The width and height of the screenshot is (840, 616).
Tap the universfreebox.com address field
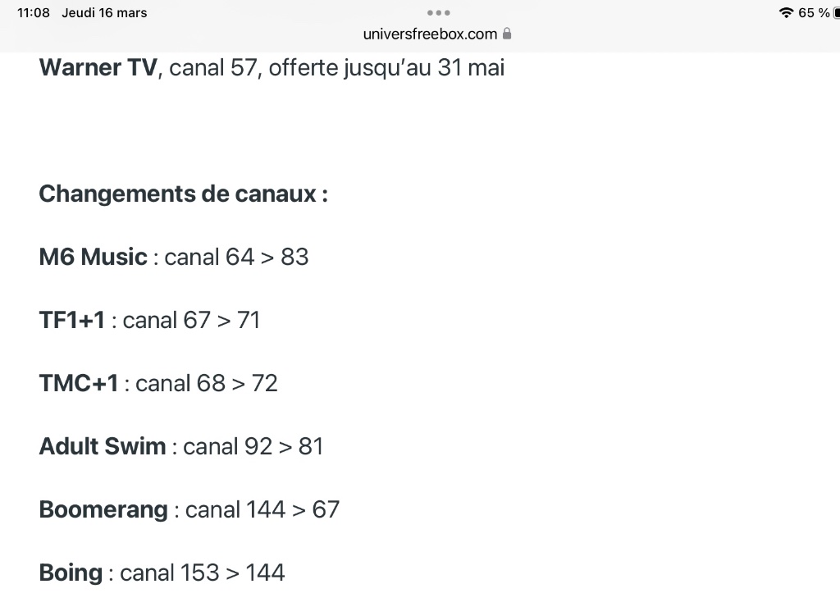point(430,34)
